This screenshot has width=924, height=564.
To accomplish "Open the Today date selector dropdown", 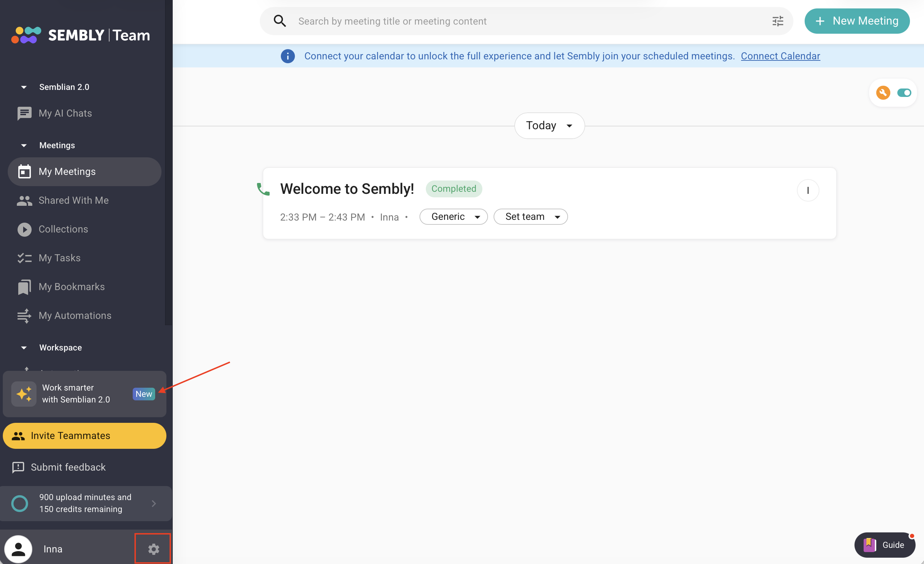I will (x=549, y=125).
